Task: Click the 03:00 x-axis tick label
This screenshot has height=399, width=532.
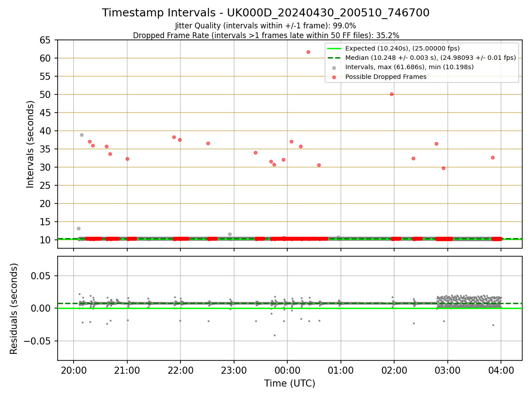Action: tap(448, 371)
